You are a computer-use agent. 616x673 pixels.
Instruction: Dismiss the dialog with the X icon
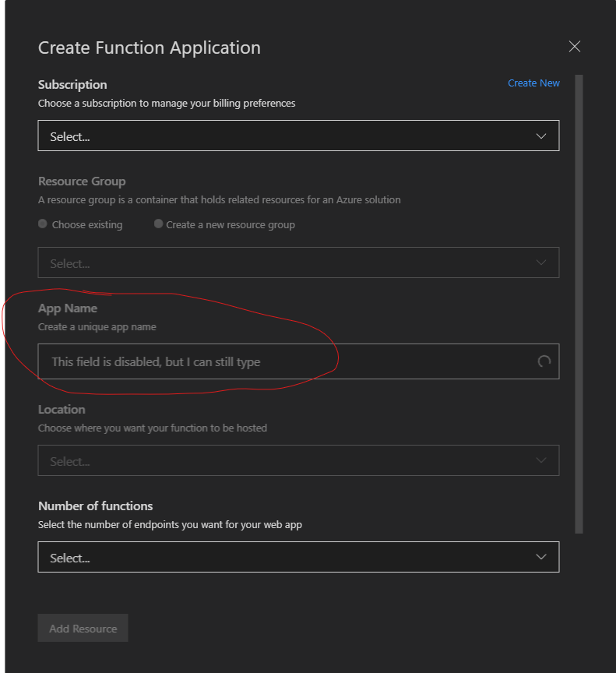(575, 46)
